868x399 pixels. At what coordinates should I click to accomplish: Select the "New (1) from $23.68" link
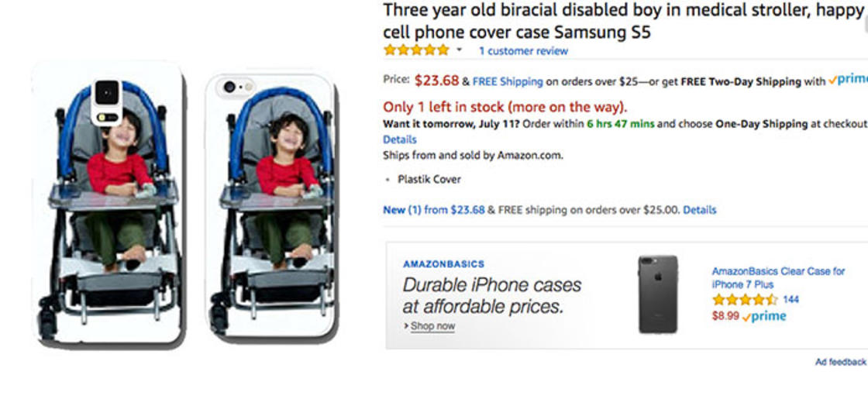pyautogui.click(x=433, y=210)
